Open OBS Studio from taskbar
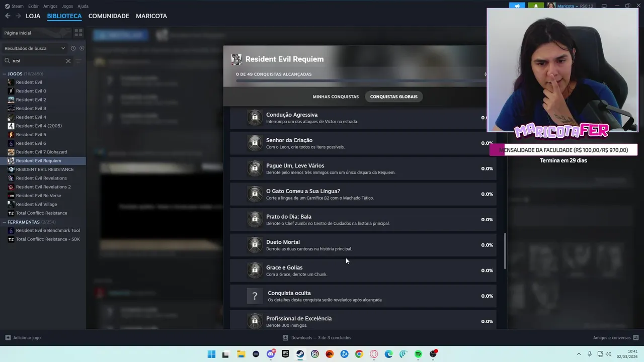The height and width of the screenshot is (362, 644). coord(433,354)
